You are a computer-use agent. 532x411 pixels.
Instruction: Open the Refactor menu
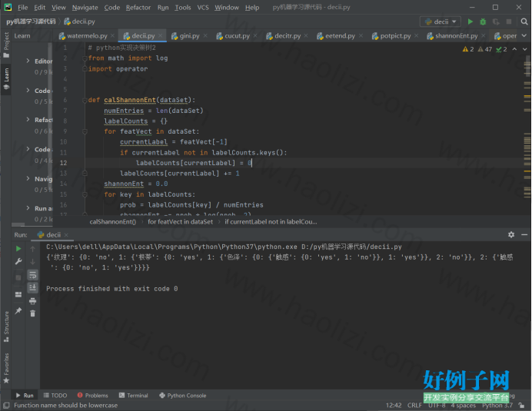[138, 8]
